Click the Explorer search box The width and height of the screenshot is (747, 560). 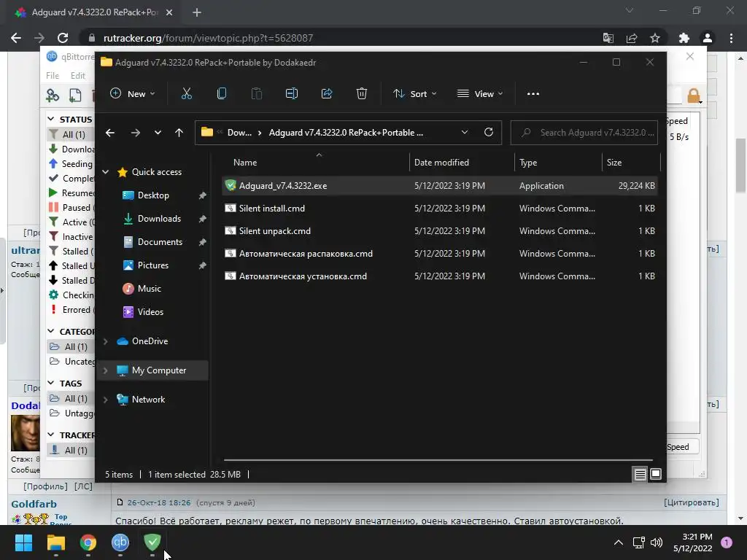[584, 133]
